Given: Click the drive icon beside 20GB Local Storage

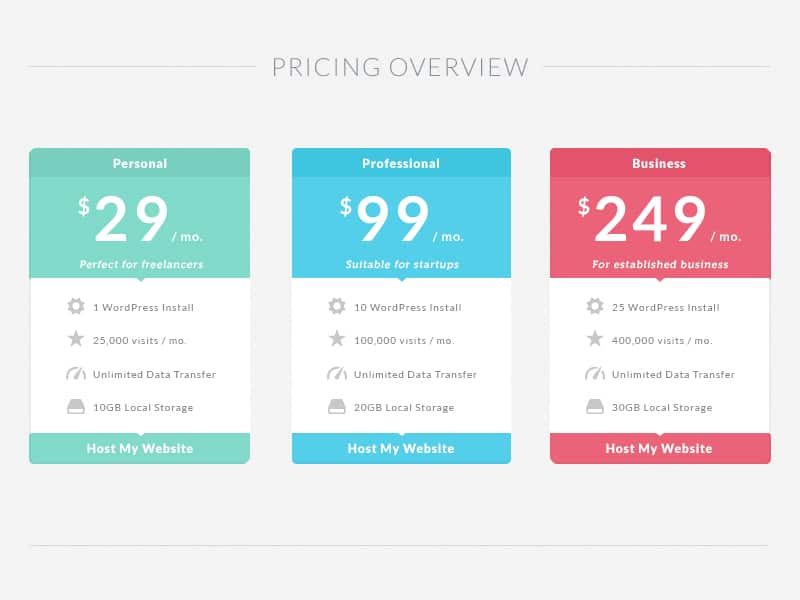Looking at the screenshot, I should 337,407.
